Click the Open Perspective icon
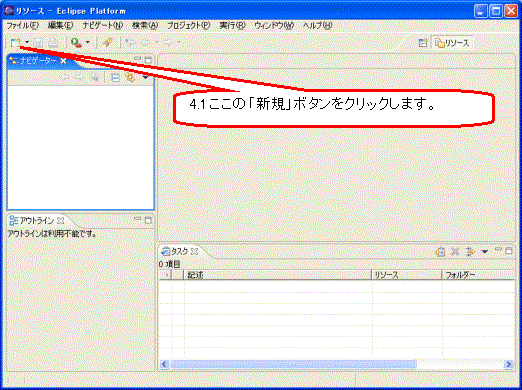 click(423, 43)
